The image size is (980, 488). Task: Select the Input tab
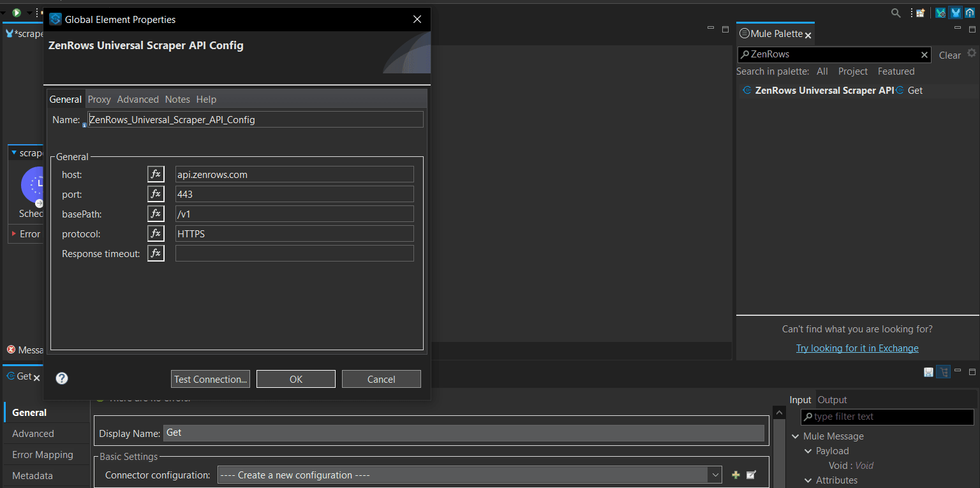point(800,399)
